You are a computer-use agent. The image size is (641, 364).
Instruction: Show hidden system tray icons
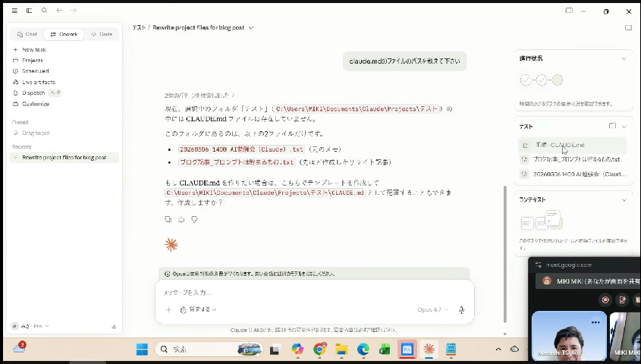tap(498, 349)
